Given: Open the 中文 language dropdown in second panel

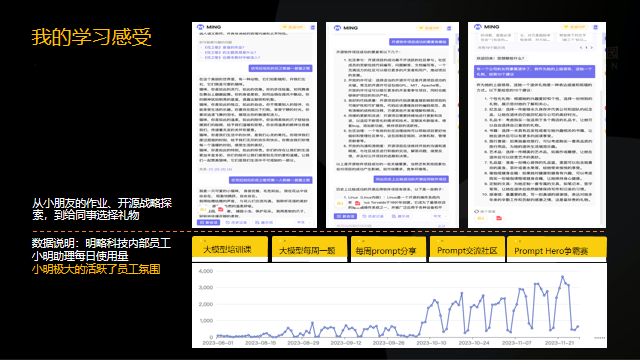Looking at the screenshot, I should pyautogui.click(x=440, y=216).
